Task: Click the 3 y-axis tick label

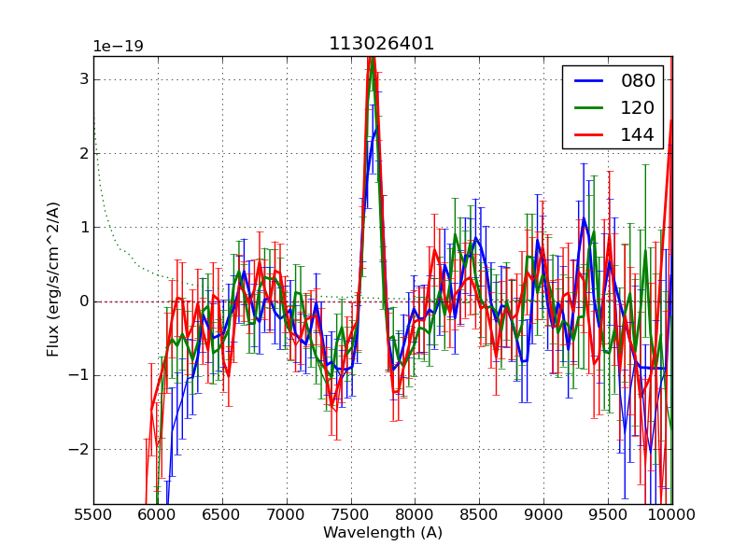Action: (83, 79)
